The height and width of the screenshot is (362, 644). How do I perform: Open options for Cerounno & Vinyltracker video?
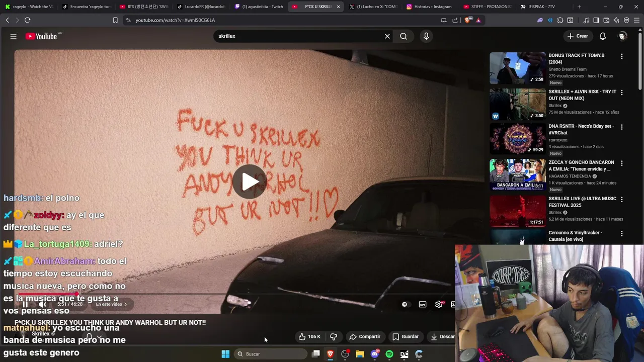click(622, 234)
